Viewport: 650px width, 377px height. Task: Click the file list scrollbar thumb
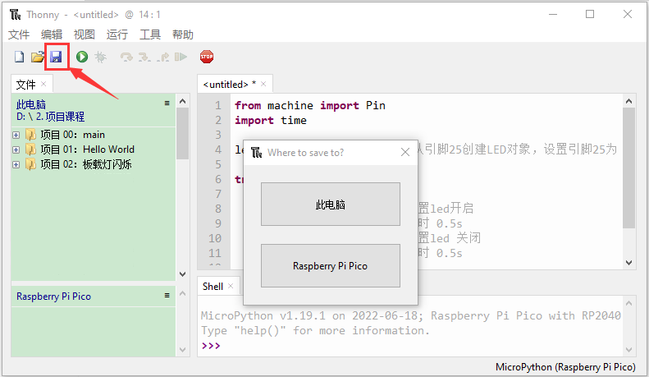click(x=182, y=134)
